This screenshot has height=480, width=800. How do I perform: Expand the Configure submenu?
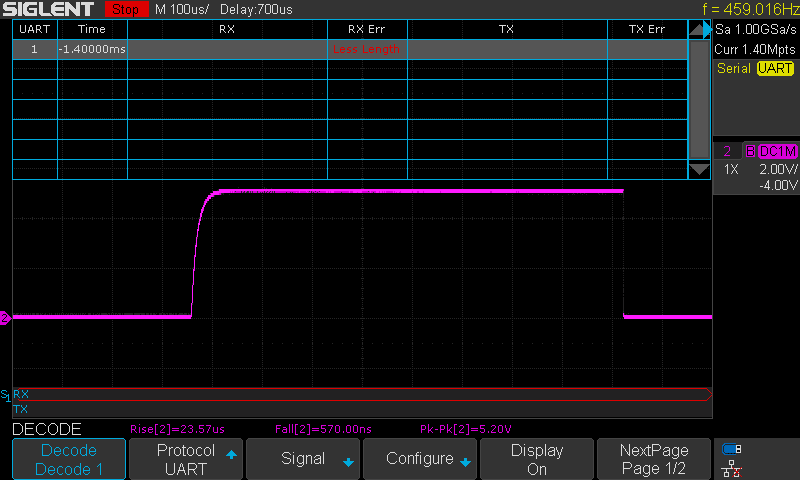(420, 459)
